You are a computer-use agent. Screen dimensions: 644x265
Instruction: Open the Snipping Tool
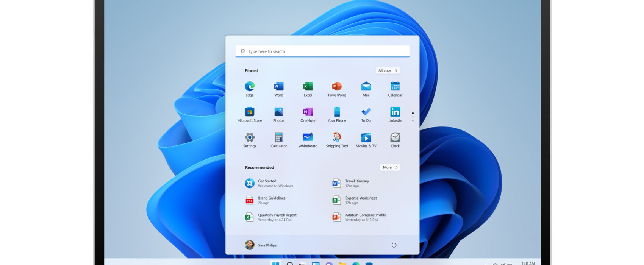click(x=337, y=140)
